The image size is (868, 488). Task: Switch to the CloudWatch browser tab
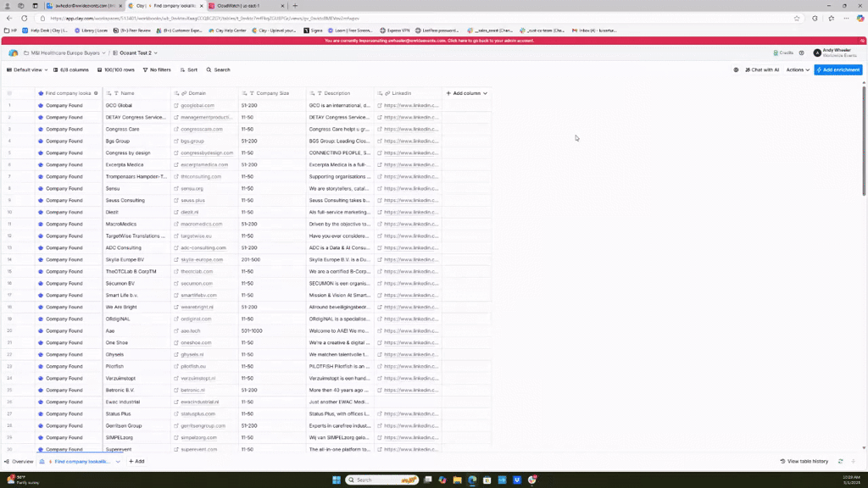242,6
